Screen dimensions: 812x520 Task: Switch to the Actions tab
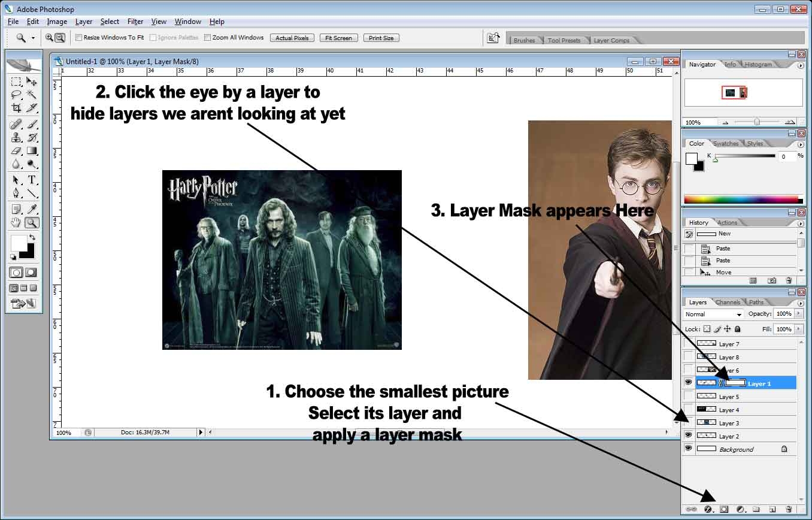click(x=728, y=222)
